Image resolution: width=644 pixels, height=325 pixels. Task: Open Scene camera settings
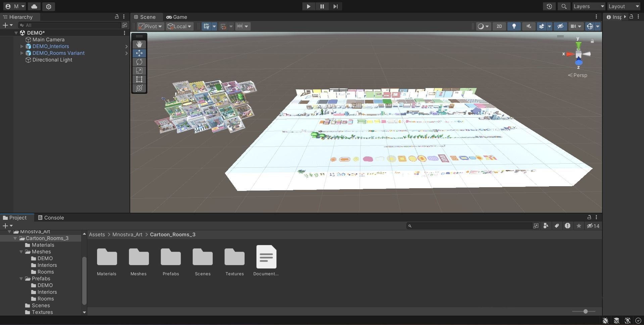(576, 26)
